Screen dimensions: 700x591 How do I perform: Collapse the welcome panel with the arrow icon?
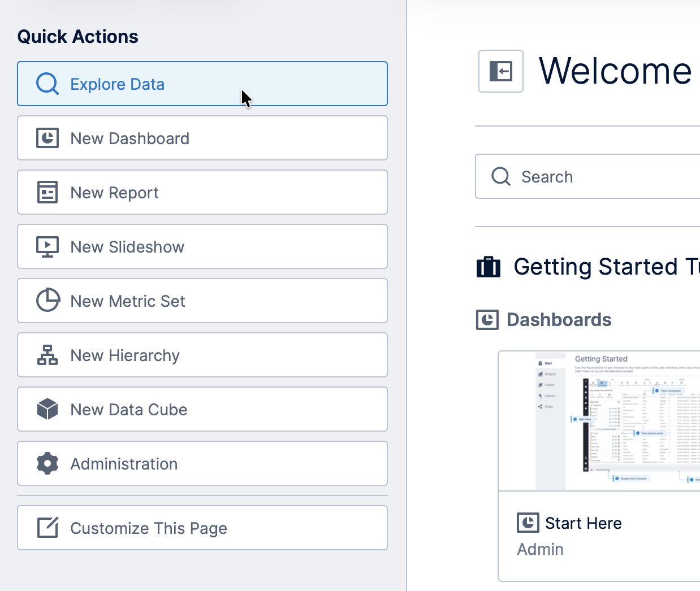(x=500, y=71)
